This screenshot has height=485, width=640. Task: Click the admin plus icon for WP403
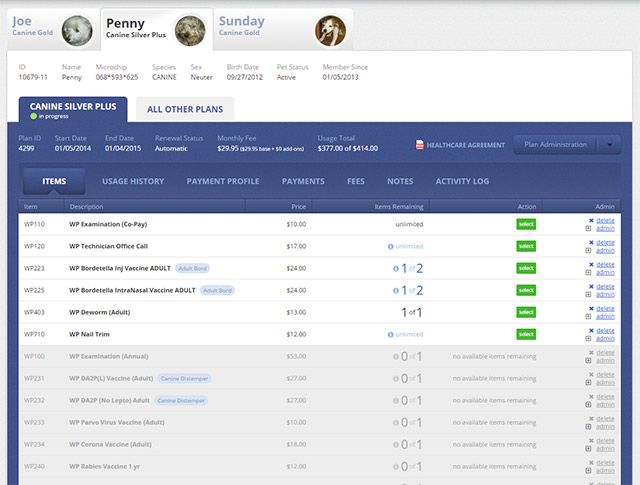click(x=588, y=317)
